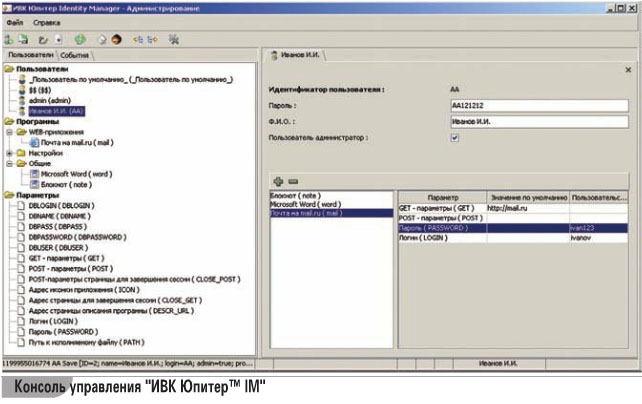Click the right-arrow tree toolbar icon
This screenshot has width=642, height=404.
(152, 40)
